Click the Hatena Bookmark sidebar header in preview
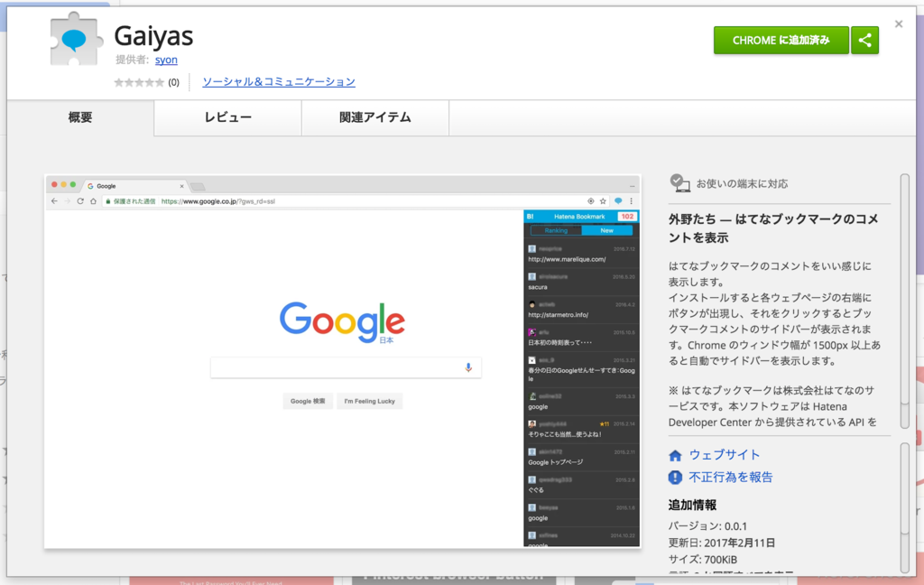The image size is (924, 585). 581,217
